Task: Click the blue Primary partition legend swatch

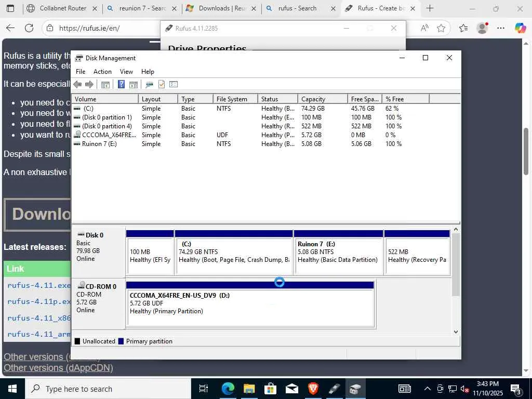Action: 121,341
